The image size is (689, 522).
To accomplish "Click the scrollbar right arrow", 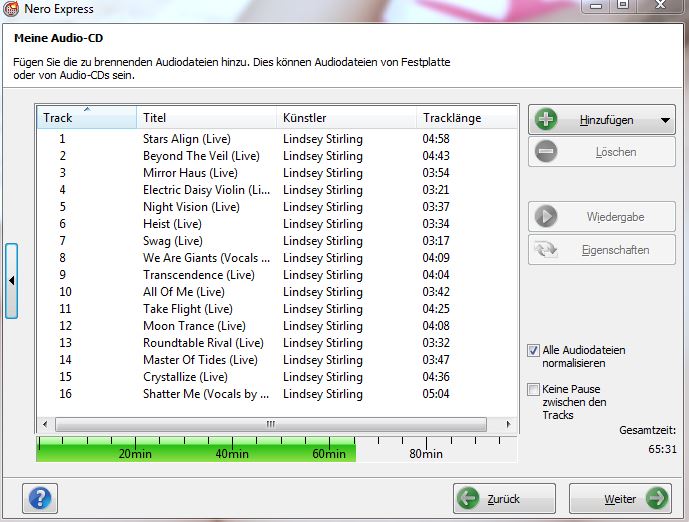I will (x=508, y=424).
